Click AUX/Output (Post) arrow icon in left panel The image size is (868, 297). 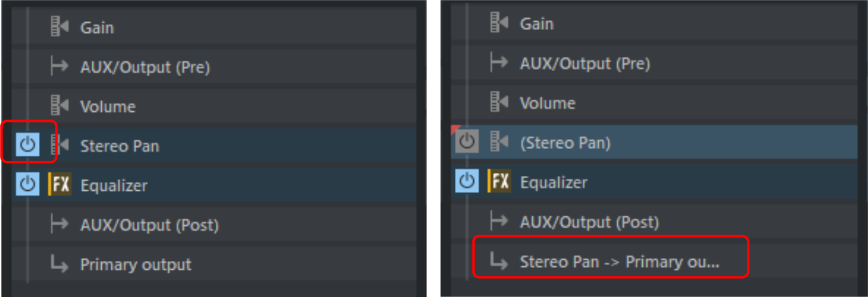[x=59, y=225]
